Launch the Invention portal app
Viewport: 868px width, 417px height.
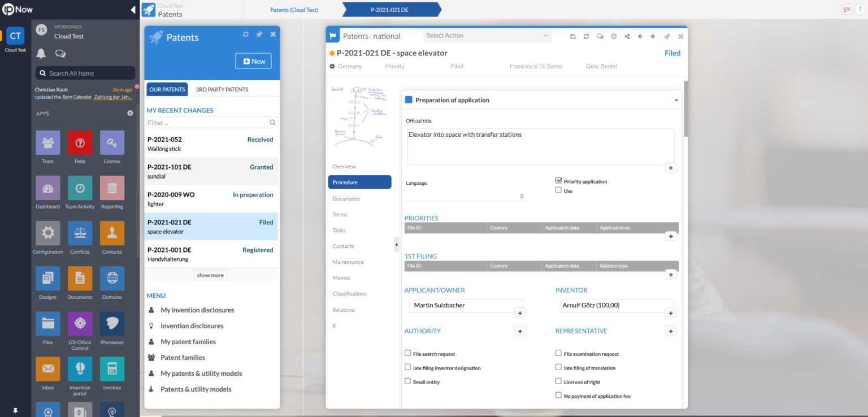tap(80, 370)
